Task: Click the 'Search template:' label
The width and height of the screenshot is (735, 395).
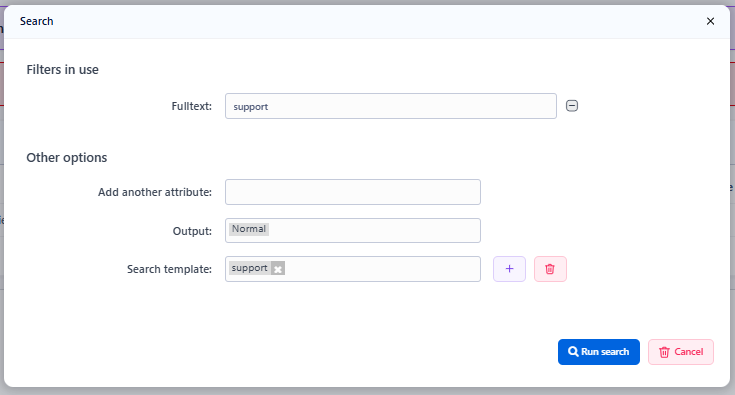Action: click(x=169, y=269)
